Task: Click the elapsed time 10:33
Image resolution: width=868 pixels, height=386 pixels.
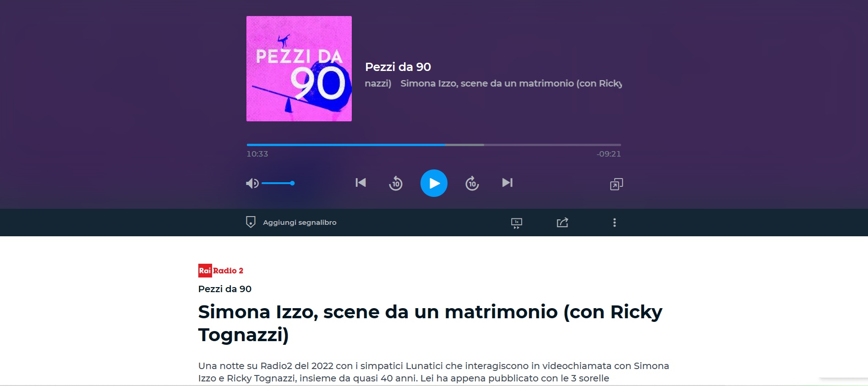Action: [x=257, y=154]
